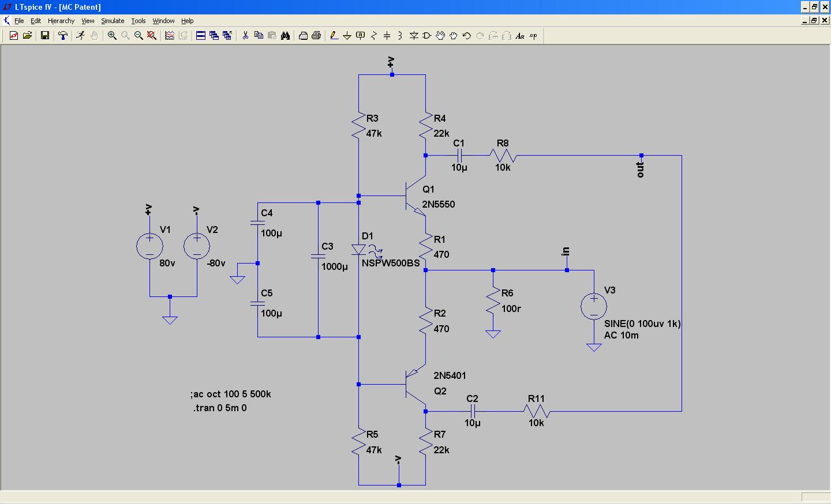Open Find with the binoculars icon
The height and width of the screenshot is (504, 831).
[x=285, y=36]
